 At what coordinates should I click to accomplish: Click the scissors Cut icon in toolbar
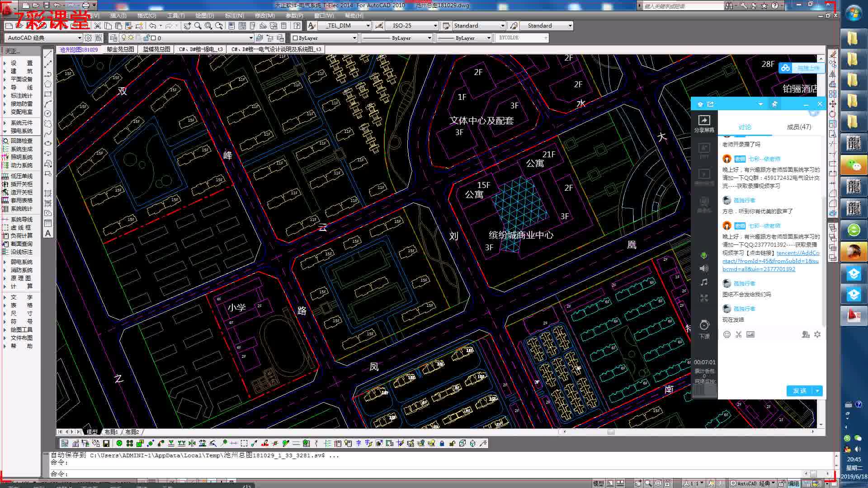tap(97, 26)
